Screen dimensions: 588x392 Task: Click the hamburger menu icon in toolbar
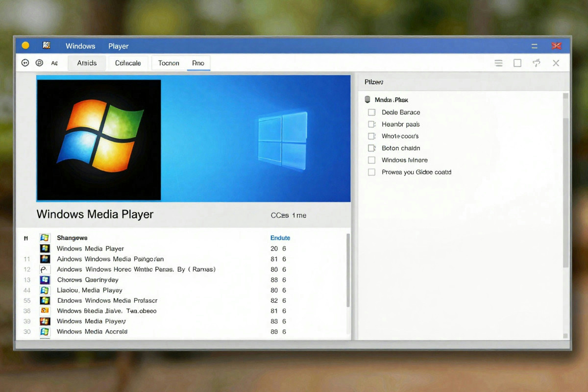(x=498, y=63)
